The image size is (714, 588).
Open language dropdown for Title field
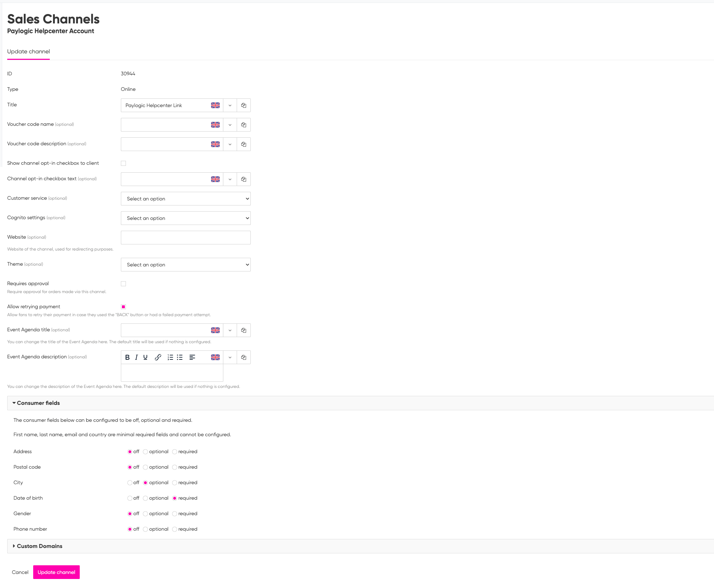point(230,105)
